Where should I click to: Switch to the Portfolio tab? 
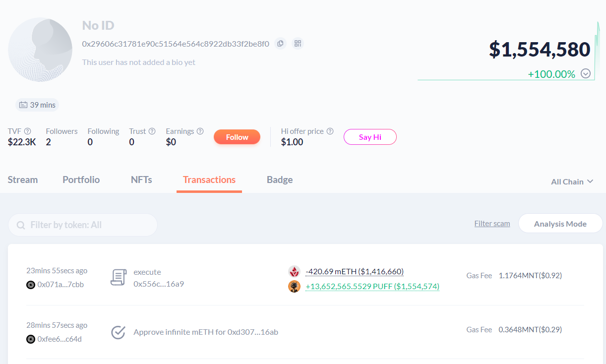81,180
